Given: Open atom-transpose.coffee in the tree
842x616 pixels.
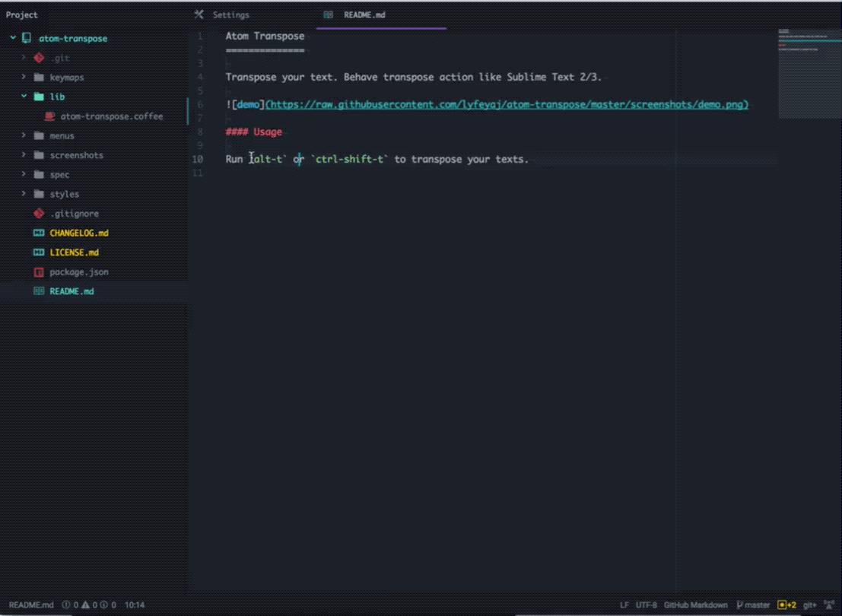Looking at the screenshot, I should pyautogui.click(x=112, y=116).
